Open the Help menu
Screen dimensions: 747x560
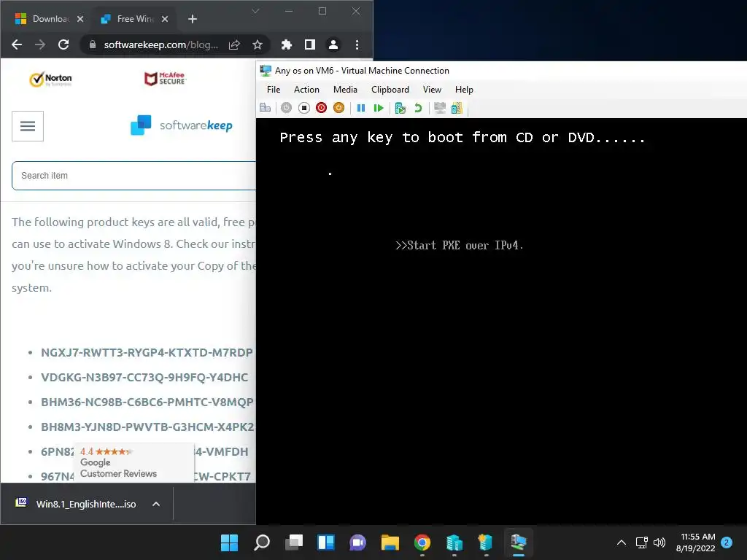[x=464, y=90]
